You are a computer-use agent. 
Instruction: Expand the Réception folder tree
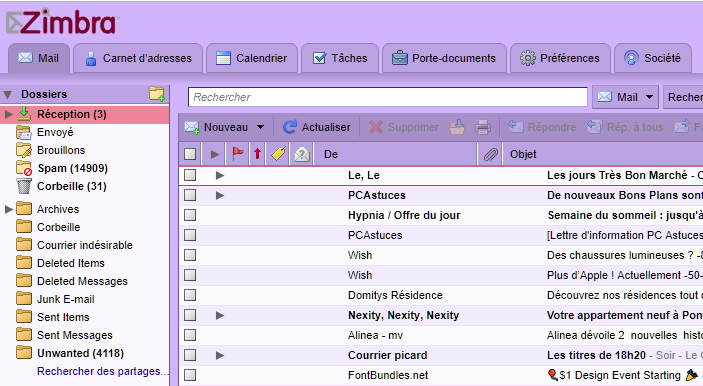[8, 114]
